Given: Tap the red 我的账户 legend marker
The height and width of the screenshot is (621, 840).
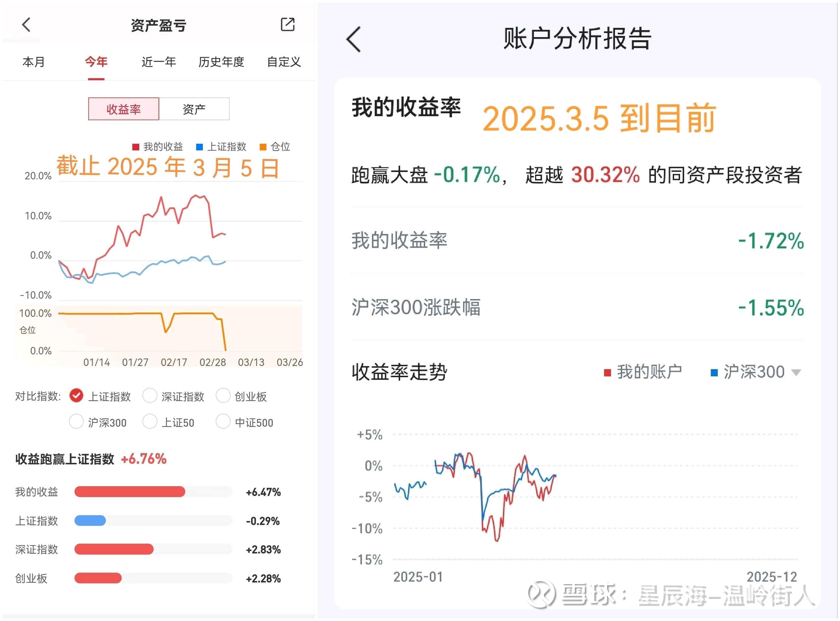Looking at the screenshot, I should (x=607, y=373).
